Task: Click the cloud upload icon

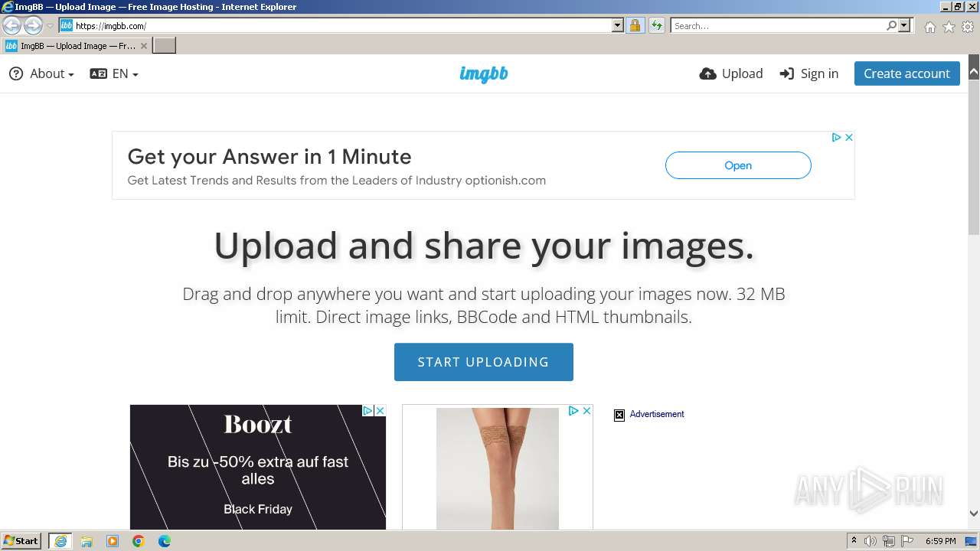Action: pos(708,73)
